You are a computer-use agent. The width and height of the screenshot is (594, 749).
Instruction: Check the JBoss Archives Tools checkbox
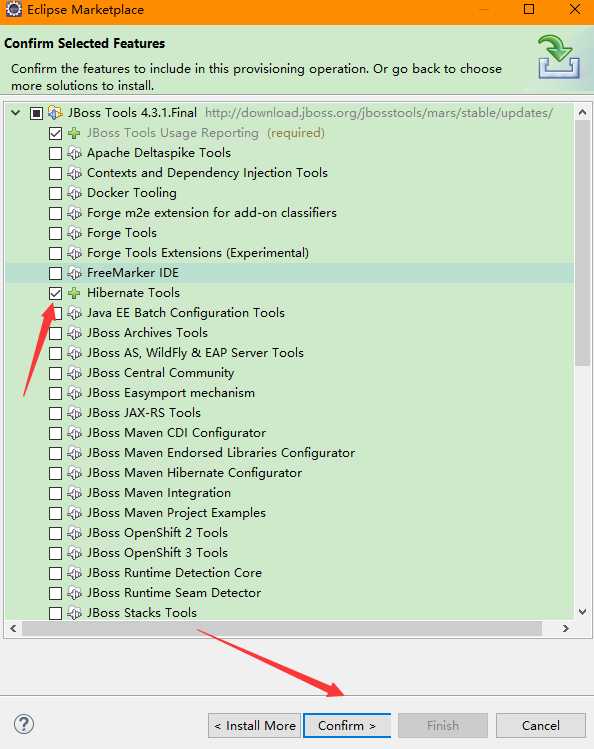[x=55, y=333]
